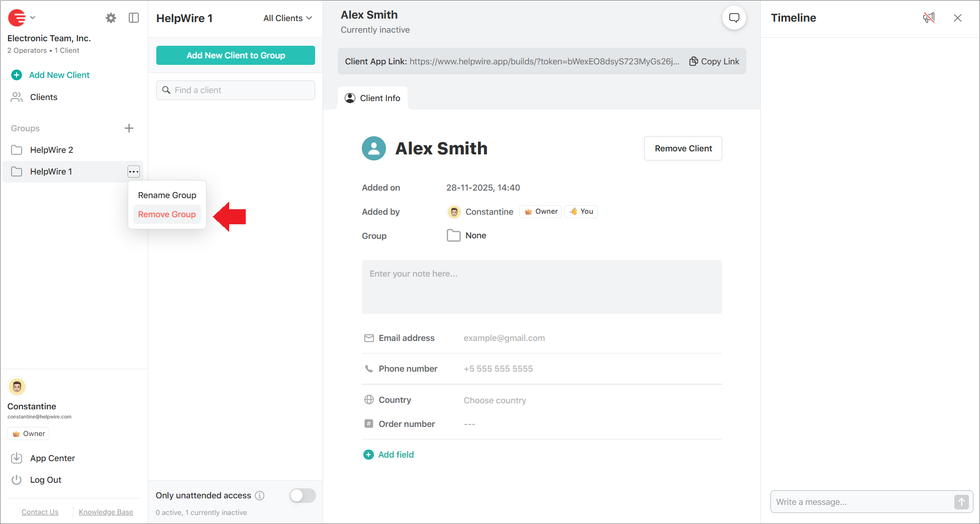This screenshot has width=980, height=524.
Task: Switch to the Client Info tab
Action: click(x=372, y=98)
